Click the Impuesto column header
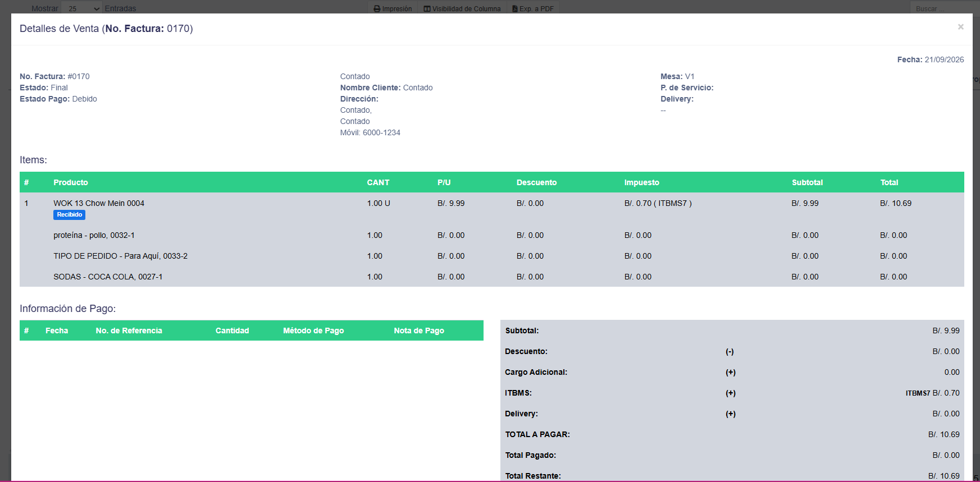This screenshot has width=980, height=482. pyautogui.click(x=642, y=182)
